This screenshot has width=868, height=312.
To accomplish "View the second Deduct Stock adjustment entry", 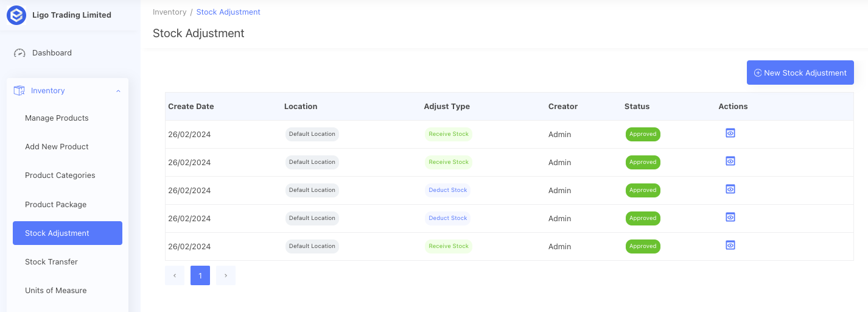I will [x=730, y=217].
